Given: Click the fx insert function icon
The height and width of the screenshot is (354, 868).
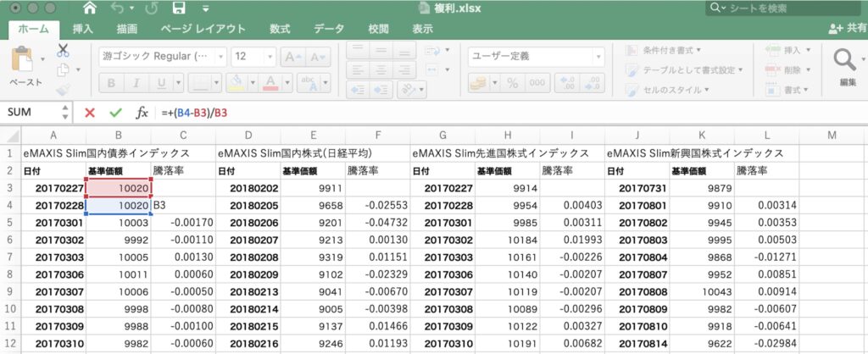Looking at the screenshot, I should (142, 113).
